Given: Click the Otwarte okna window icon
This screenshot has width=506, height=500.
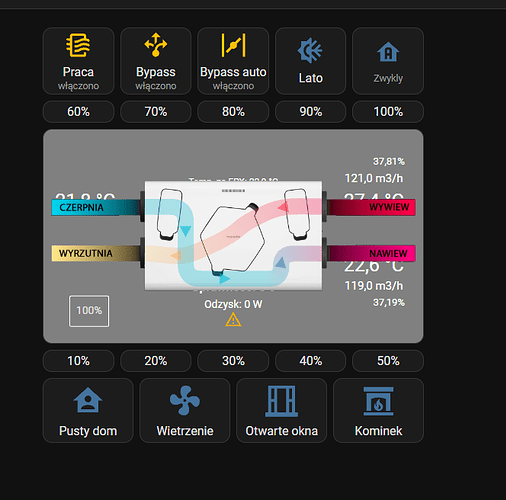Looking at the screenshot, I should pyautogui.click(x=281, y=401).
